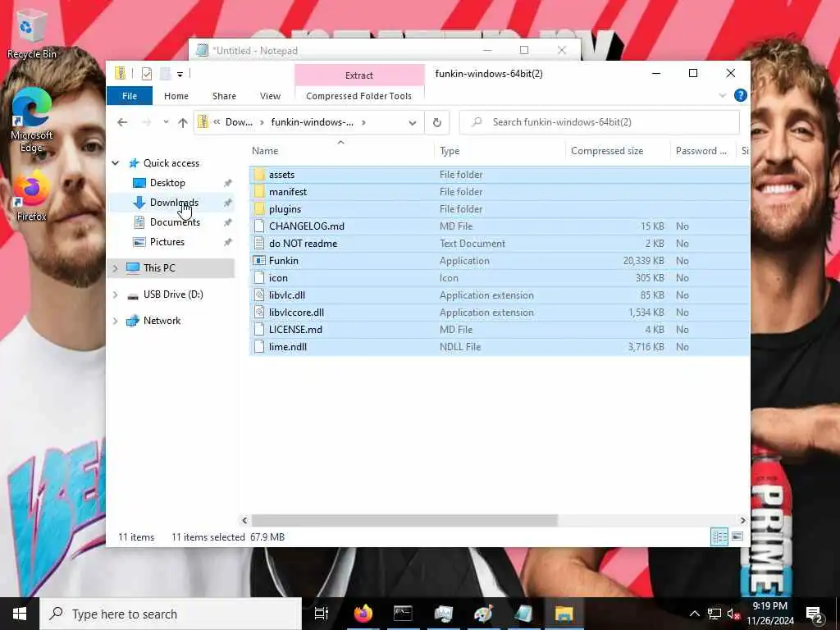Sort by the Type column header

(x=500, y=151)
